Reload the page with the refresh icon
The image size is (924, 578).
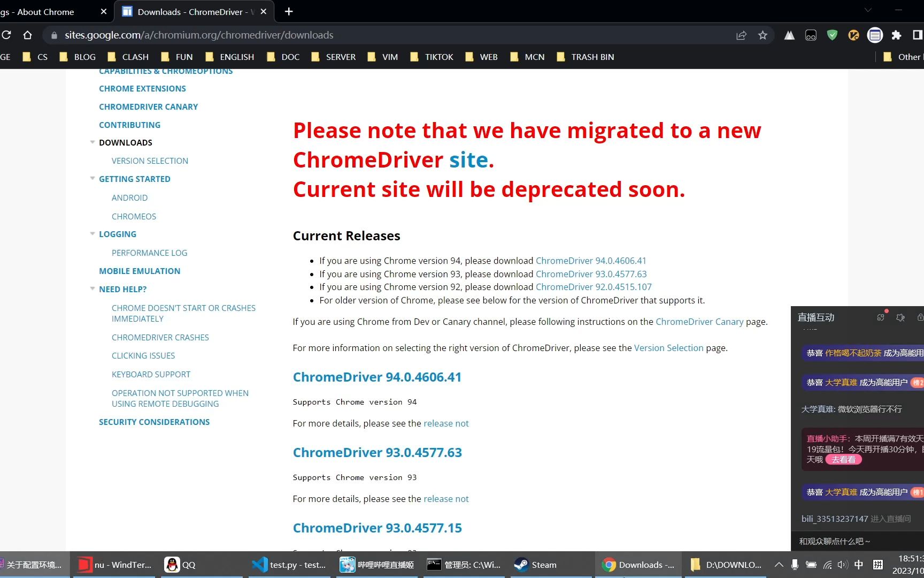click(6, 35)
